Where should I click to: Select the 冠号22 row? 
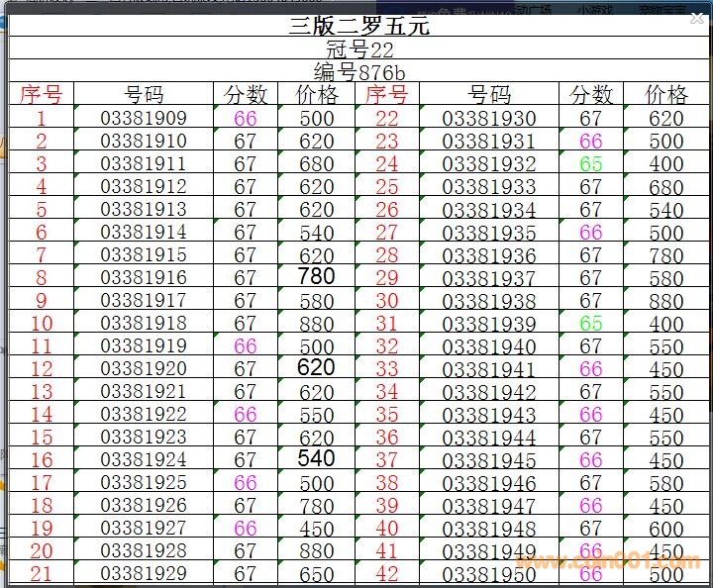pyautogui.click(x=358, y=49)
